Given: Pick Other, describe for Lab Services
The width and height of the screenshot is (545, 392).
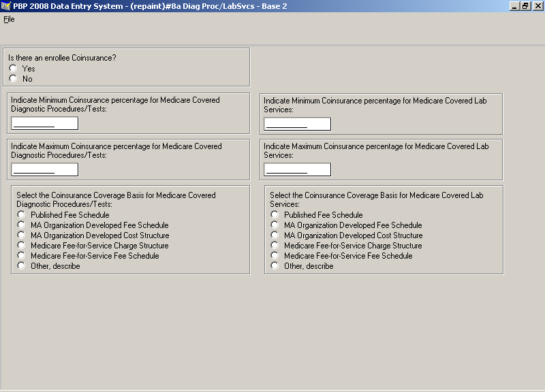Looking at the screenshot, I should [x=275, y=265].
